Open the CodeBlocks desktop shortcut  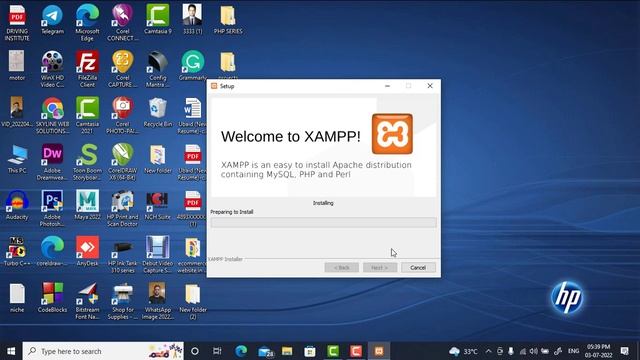coord(52,298)
